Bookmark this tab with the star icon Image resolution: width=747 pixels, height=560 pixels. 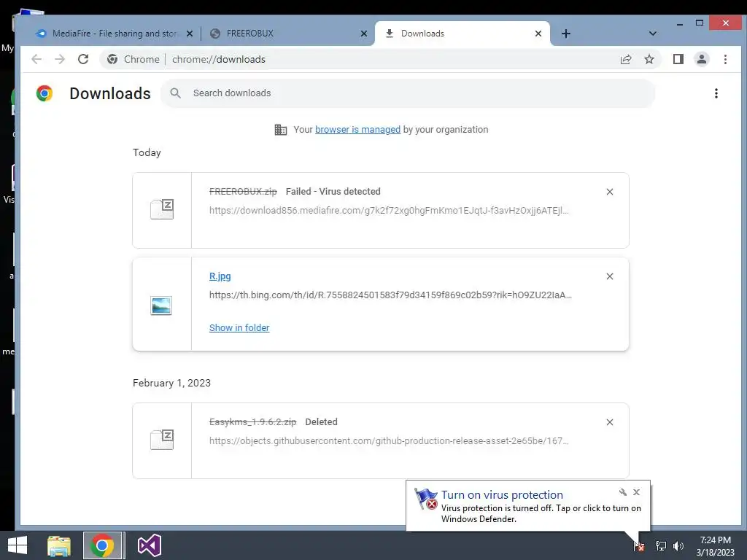(649, 59)
